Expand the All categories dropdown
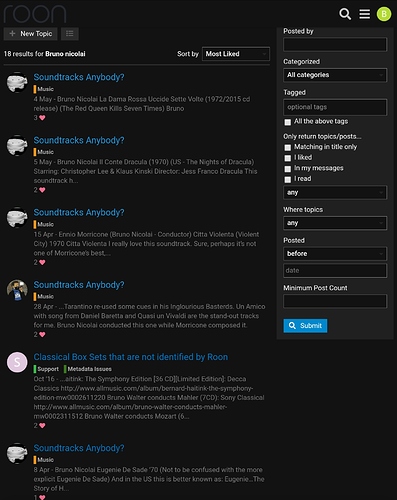The height and width of the screenshot is (500, 397). tap(335, 75)
